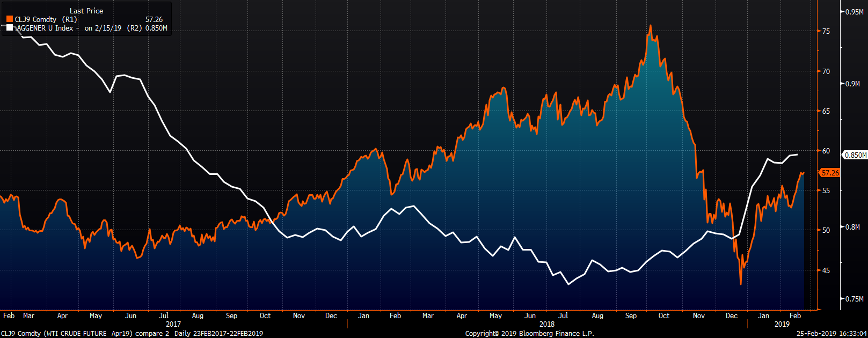This screenshot has height=338, width=868.
Task: Select the 2019 year label on time axis
Action: pos(782,324)
